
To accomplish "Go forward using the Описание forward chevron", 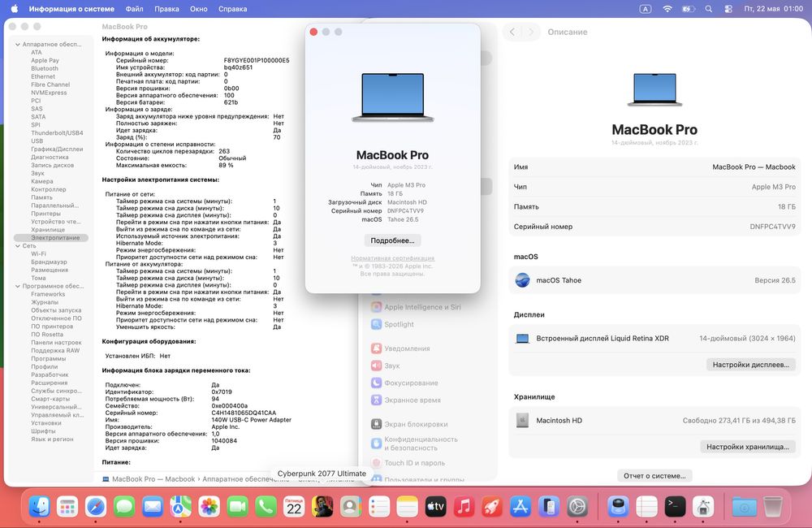I will pyautogui.click(x=530, y=32).
